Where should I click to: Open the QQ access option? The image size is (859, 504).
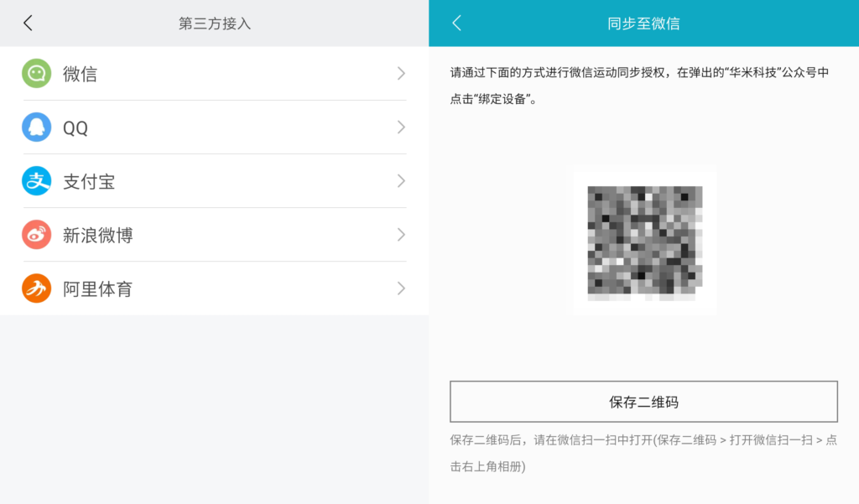tap(214, 127)
